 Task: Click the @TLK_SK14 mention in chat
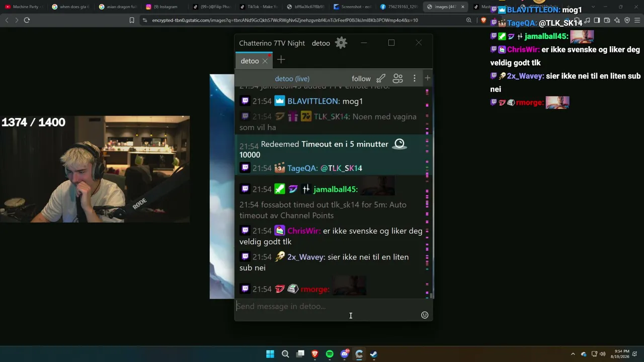[x=341, y=168]
